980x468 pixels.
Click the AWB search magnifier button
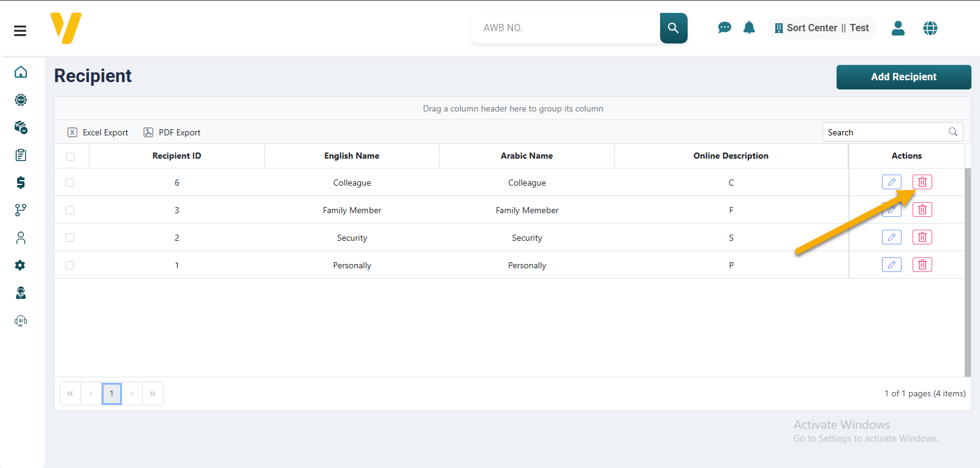(673, 28)
